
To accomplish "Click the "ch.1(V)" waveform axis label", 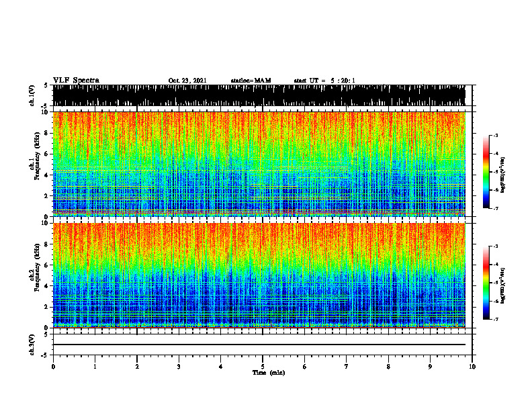I will pos(32,95).
